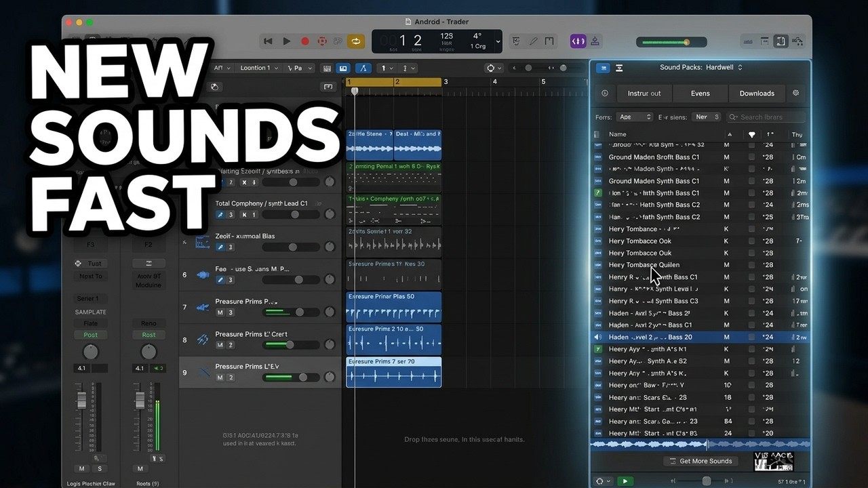Click track 7 instrument icon
The image size is (868, 488).
pos(202,307)
